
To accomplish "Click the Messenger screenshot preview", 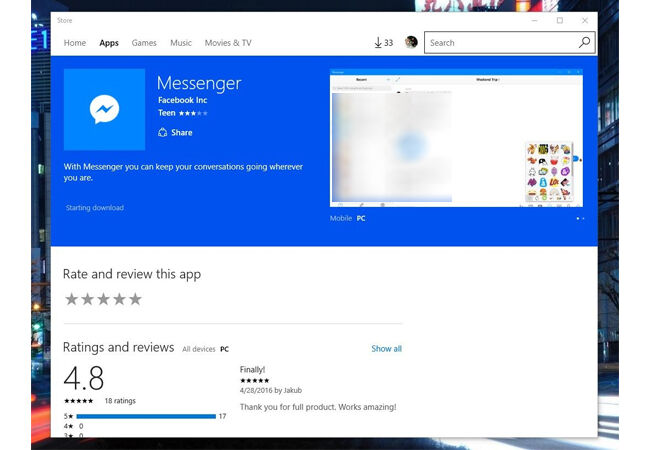I will (456, 138).
